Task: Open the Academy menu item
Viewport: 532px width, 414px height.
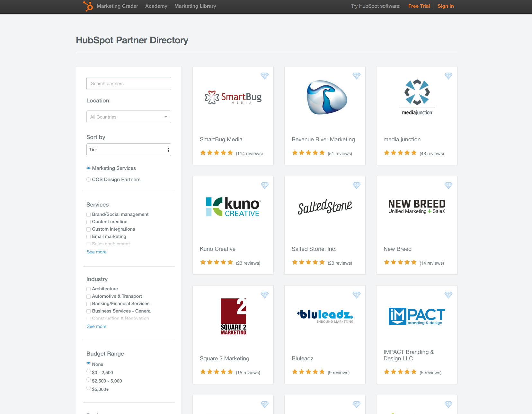Action: tap(156, 6)
